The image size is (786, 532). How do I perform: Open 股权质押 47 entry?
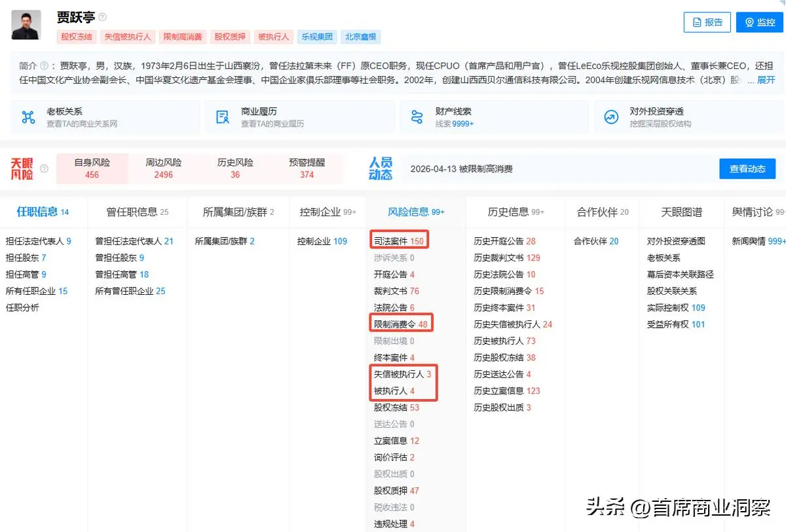[x=396, y=491]
